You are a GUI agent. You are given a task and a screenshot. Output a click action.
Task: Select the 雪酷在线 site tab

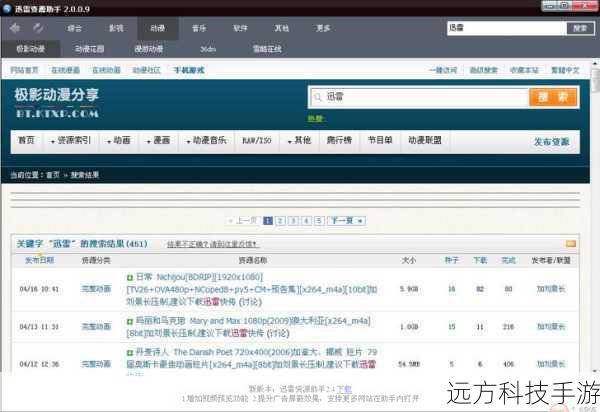tap(267, 49)
